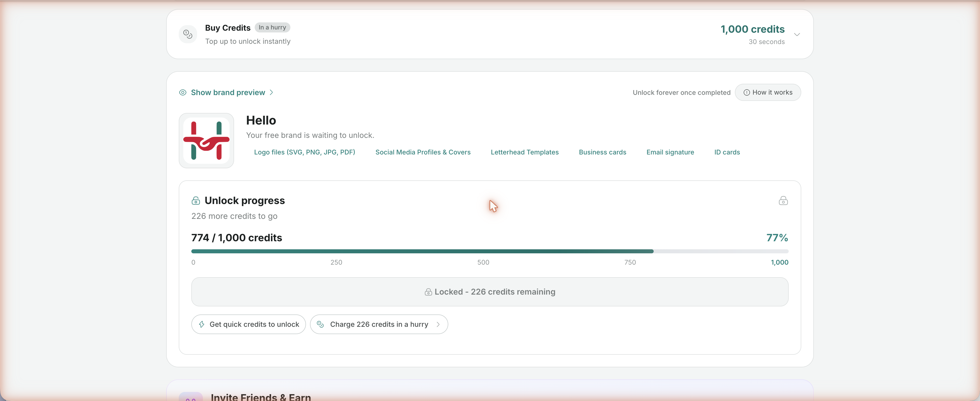Open Show brand preview link
Screen dimensions: 980x401
[228, 93]
